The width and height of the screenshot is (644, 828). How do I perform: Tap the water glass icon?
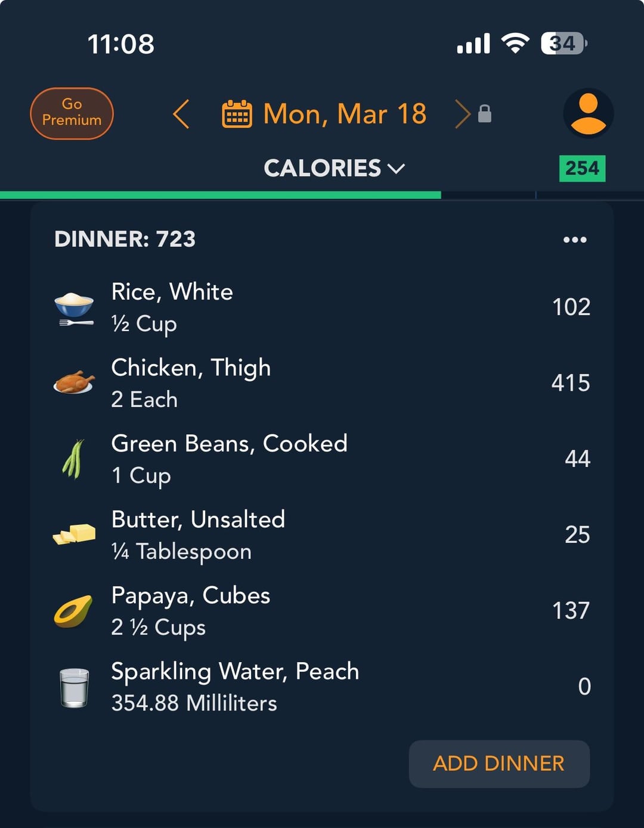(75, 687)
